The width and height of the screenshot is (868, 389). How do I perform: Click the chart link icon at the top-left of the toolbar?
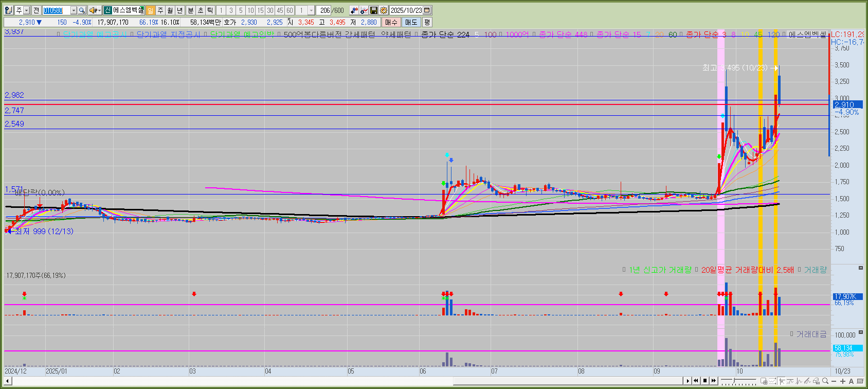pyautogui.click(x=8, y=10)
